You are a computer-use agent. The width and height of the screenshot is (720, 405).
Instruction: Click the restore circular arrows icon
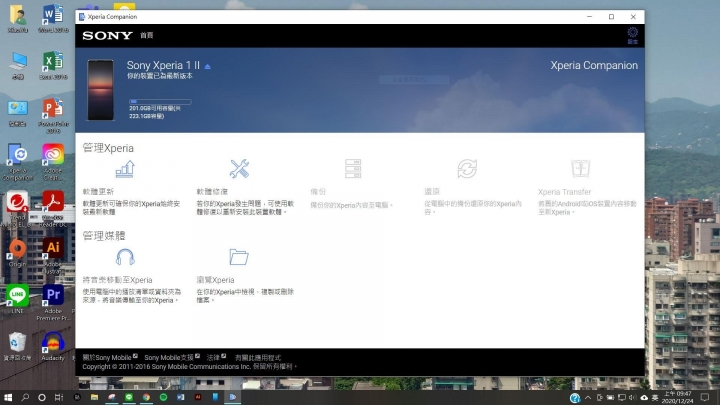click(467, 169)
